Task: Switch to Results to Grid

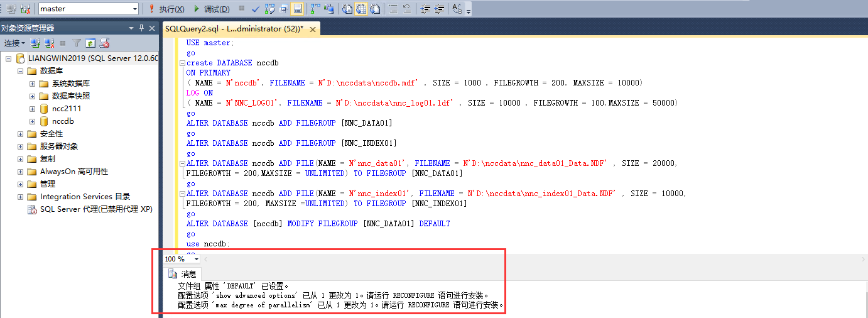Action: point(361,9)
